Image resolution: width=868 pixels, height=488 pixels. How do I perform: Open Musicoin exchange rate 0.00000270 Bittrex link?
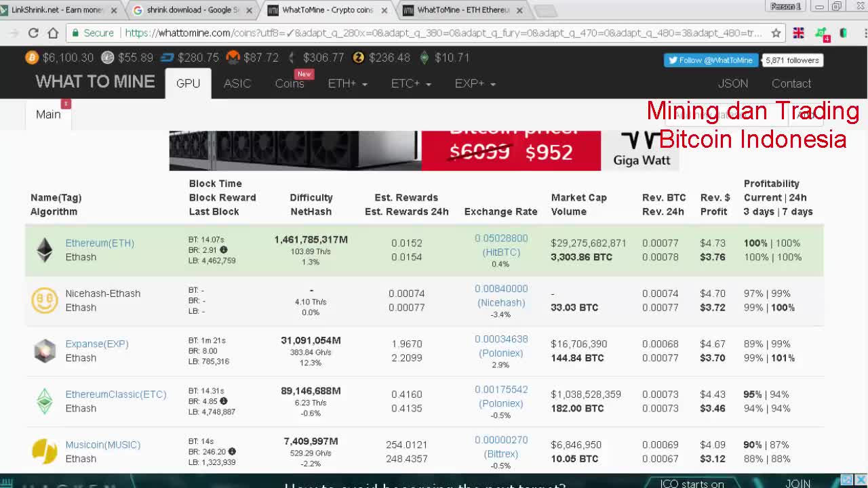[x=501, y=447]
